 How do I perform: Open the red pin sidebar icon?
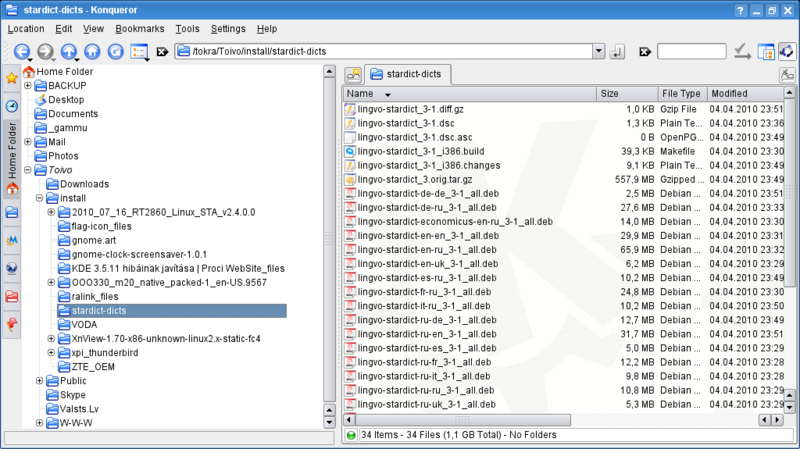tap(12, 325)
